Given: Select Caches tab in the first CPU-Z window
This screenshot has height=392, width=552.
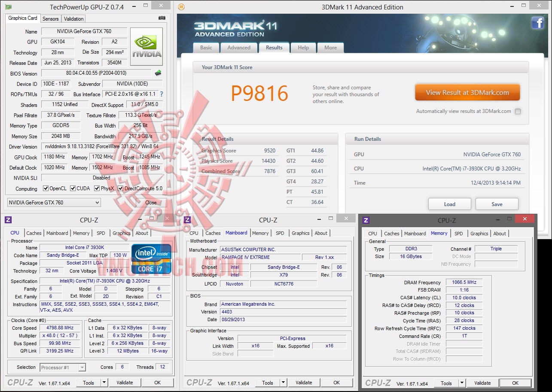Looking at the screenshot, I should (34, 233).
